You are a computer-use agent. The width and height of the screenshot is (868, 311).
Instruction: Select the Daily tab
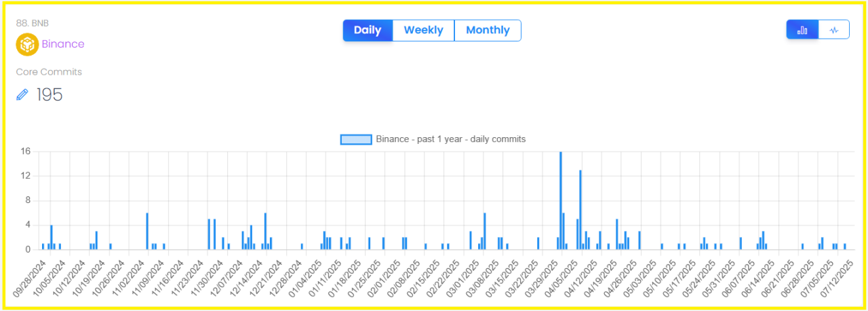[368, 31]
